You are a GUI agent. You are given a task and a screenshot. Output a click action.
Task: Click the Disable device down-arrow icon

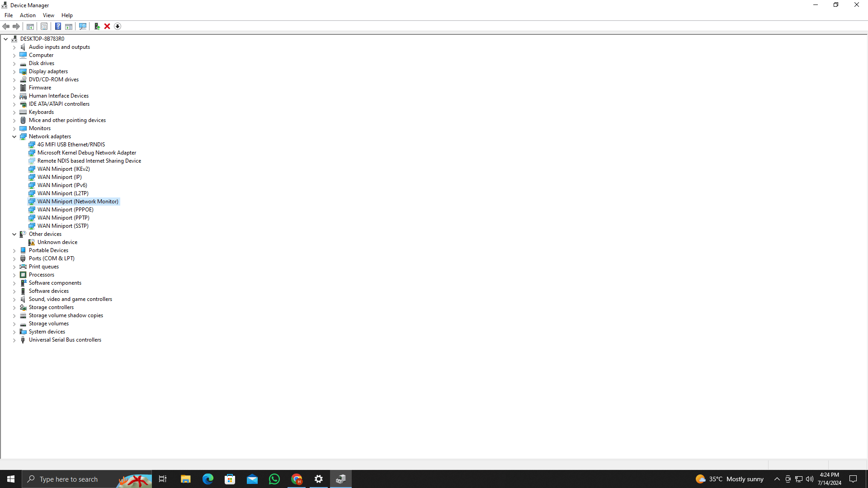pos(118,26)
